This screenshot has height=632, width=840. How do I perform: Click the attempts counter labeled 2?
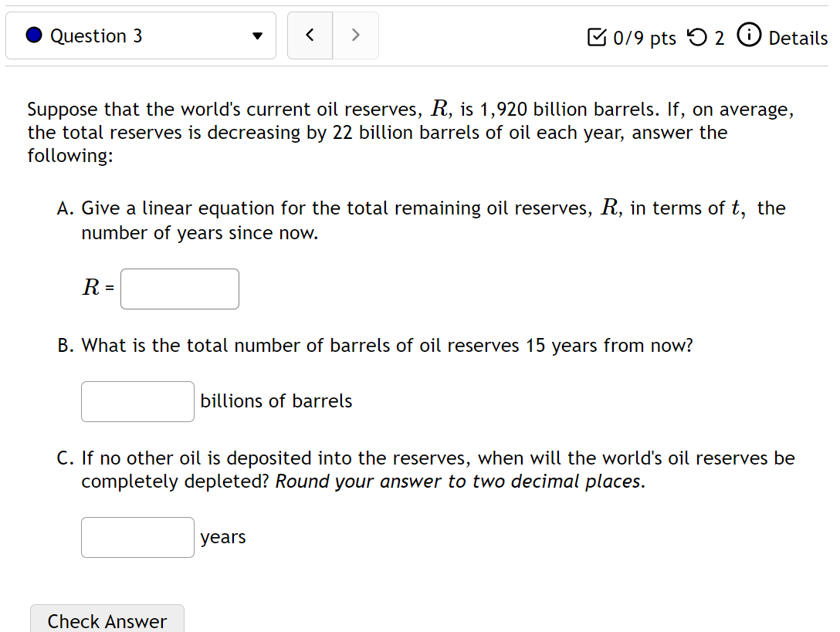coord(718,38)
